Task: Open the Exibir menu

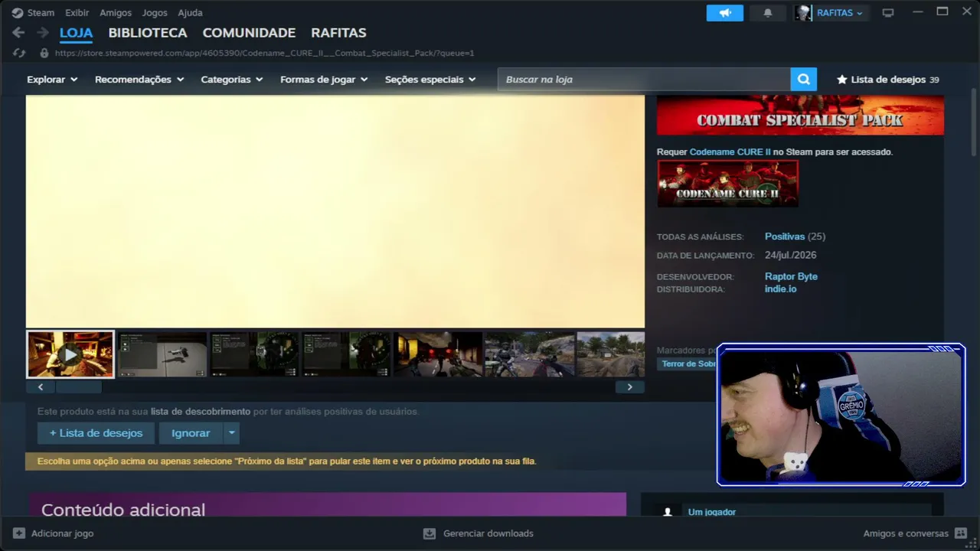Action: click(77, 13)
